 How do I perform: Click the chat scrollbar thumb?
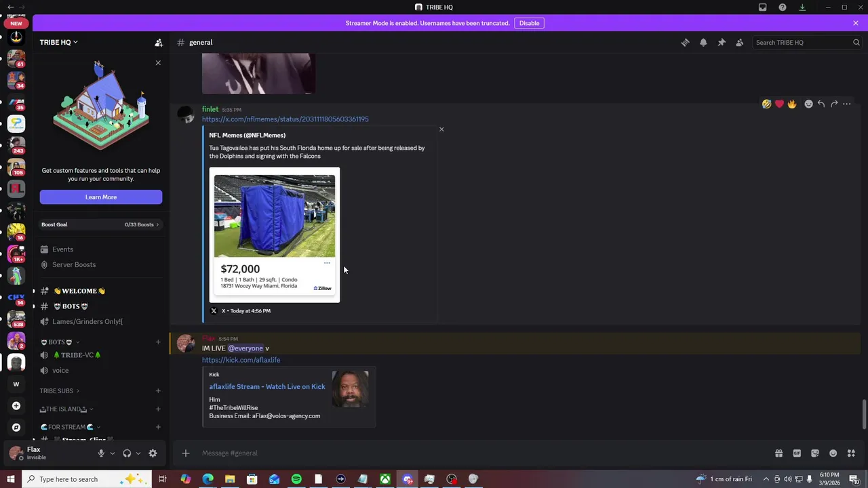(864, 414)
